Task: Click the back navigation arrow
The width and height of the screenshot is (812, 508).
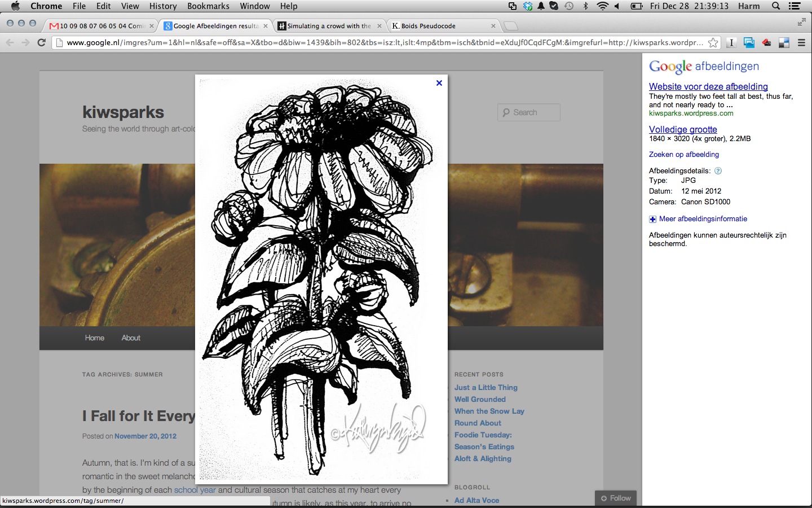Action: pos(10,42)
